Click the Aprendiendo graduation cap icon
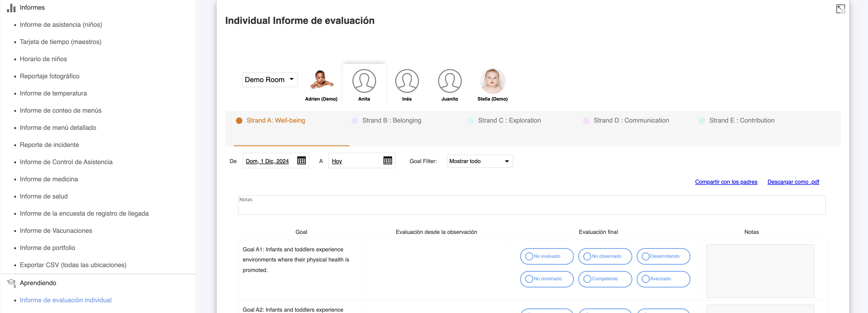Screen dimensions: 868x313 click(11, 283)
